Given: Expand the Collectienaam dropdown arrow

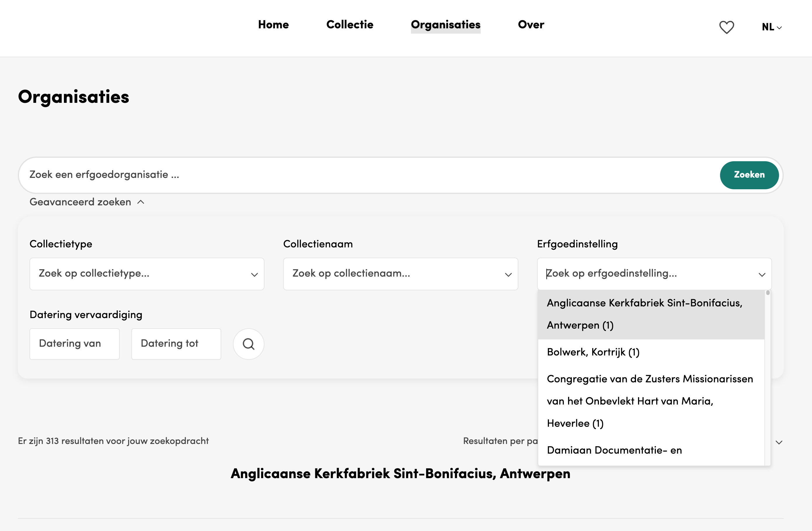Looking at the screenshot, I should tap(508, 275).
